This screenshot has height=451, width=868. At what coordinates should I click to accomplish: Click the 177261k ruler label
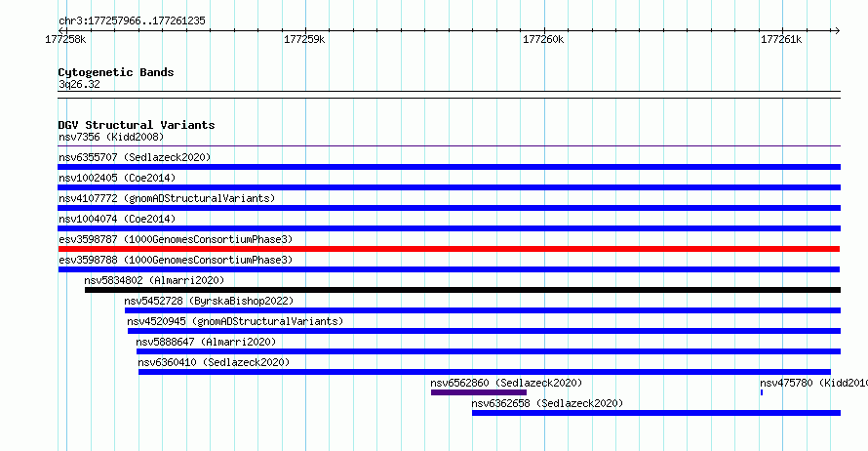781,39
